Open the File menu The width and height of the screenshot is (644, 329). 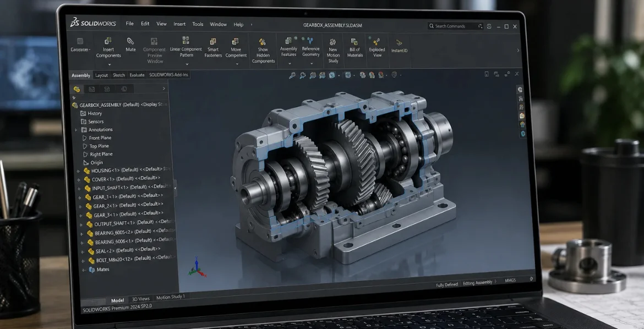pos(129,24)
